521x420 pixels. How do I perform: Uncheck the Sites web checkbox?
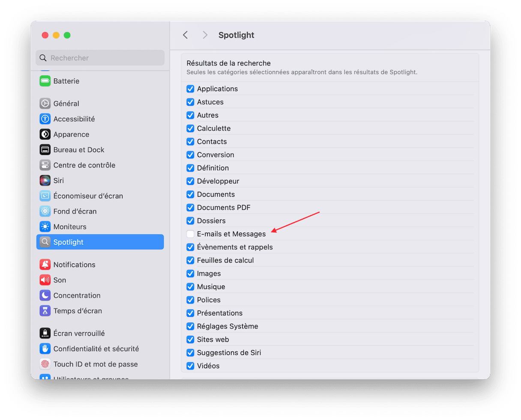point(191,340)
